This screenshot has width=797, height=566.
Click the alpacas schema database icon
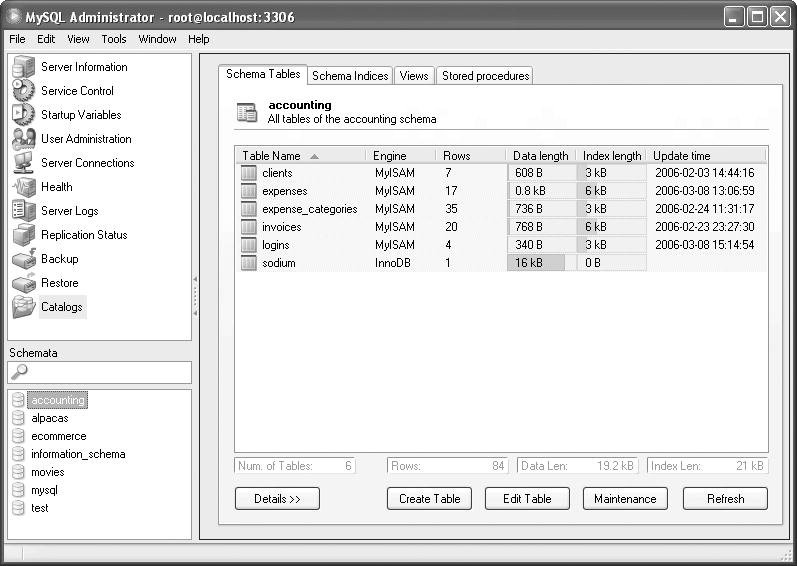point(18,418)
